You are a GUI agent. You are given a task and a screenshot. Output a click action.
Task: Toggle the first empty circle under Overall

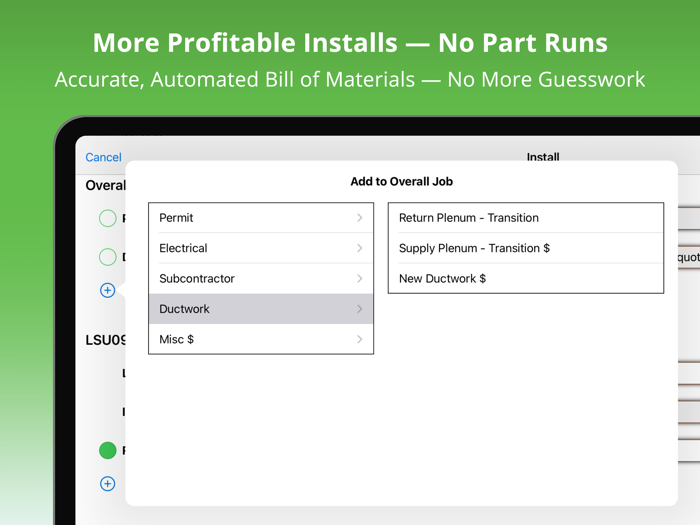pyautogui.click(x=108, y=218)
